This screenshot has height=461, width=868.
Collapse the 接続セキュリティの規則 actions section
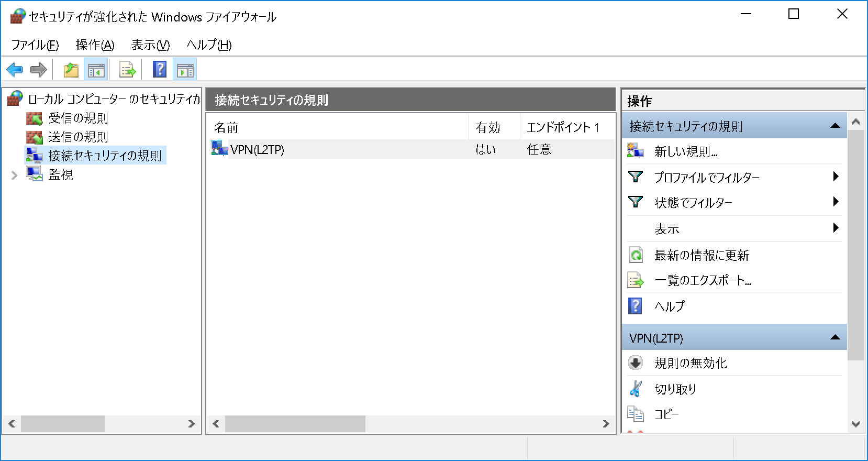[x=835, y=126]
